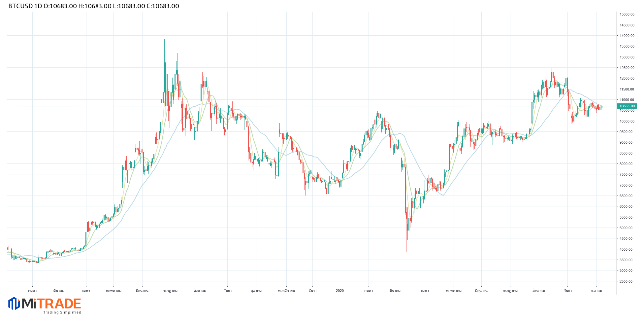Click the ธันวา month label on time axis
644x322 pixels.
click(312, 291)
